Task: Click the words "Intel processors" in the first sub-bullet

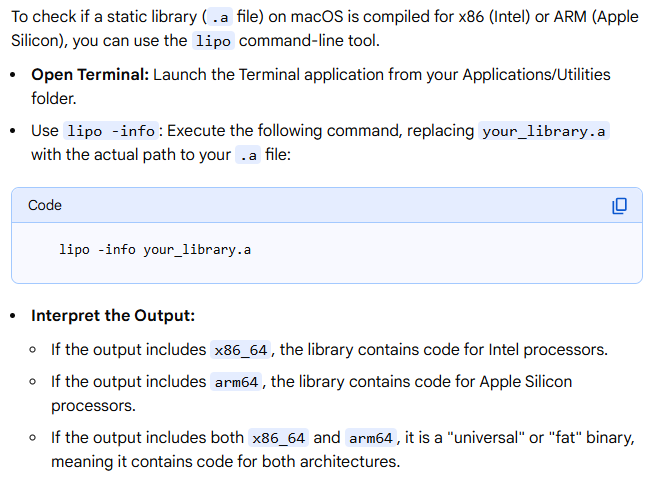Action: point(547,350)
